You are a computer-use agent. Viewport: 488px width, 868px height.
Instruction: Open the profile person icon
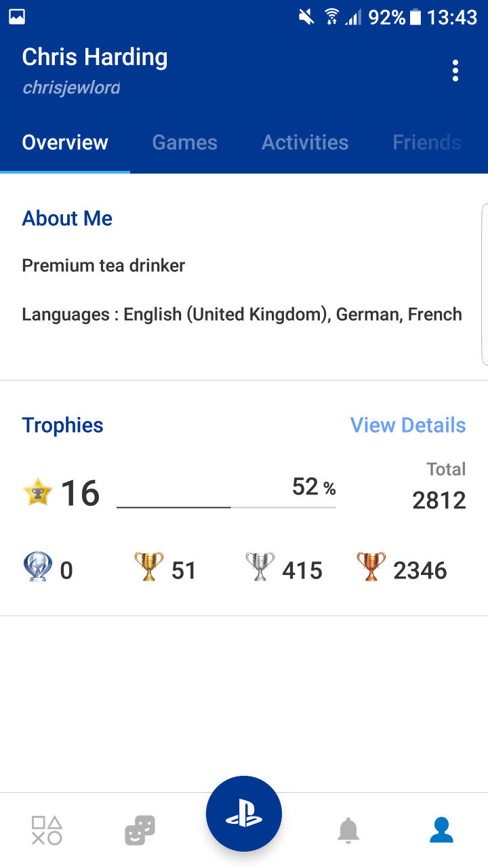(x=441, y=830)
